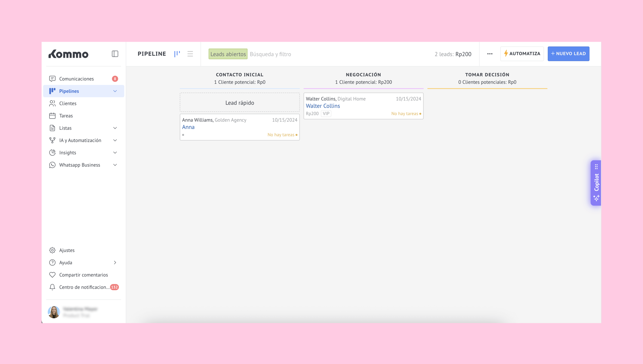Screen dimensions: 643x364
Task: Open the three-dots more options menu
Action: (490, 54)
